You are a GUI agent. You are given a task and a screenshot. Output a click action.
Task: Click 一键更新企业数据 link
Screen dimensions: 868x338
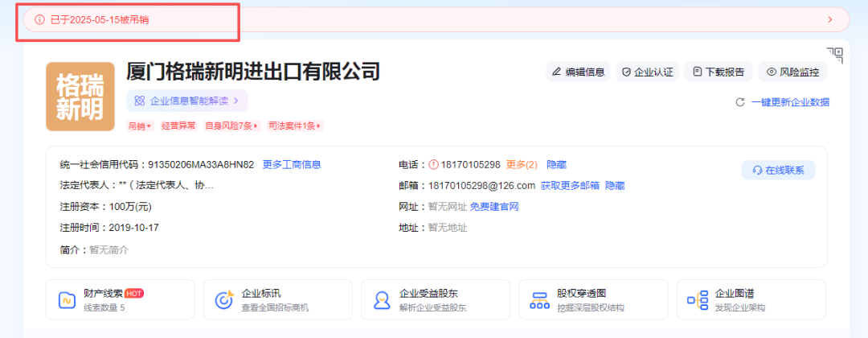point(791,102)
